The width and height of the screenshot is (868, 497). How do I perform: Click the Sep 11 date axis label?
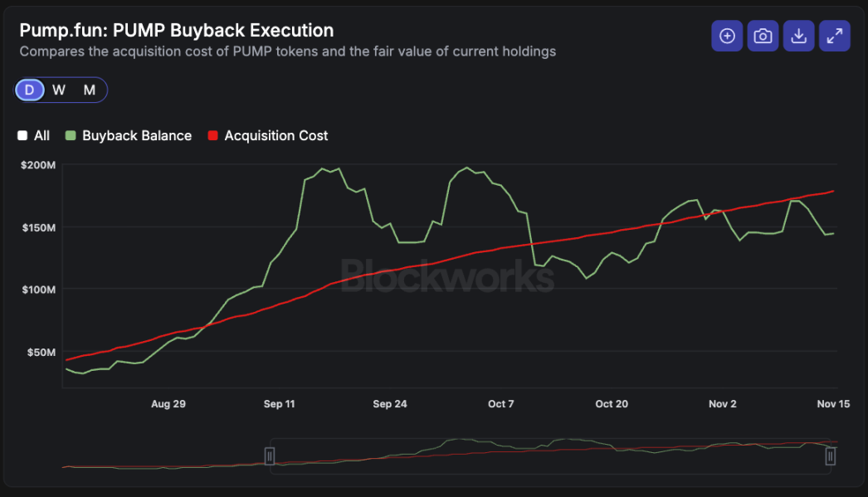click(x=279, y=404)
